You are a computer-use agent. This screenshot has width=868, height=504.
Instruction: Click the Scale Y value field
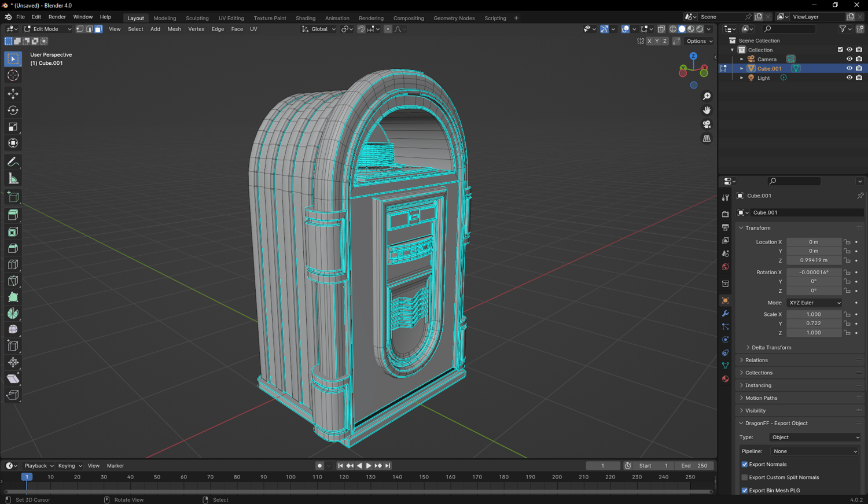[x=813, y=323]
